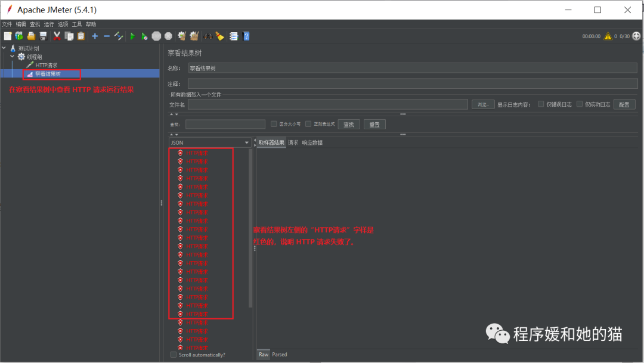The height and width of the screenshot is (363, 644).
Task: Click the 配置 button
Action: 624,104
